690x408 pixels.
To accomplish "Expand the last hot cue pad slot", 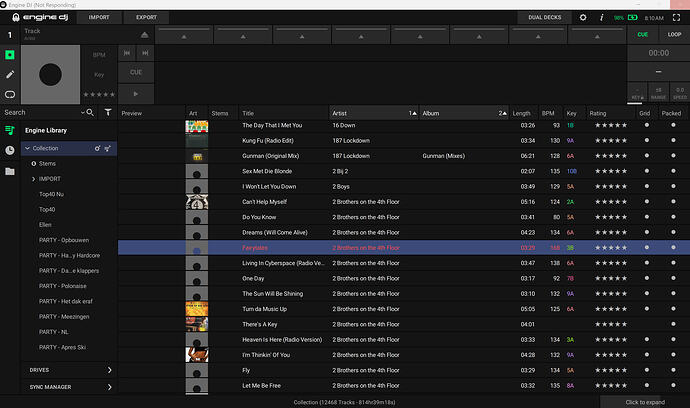I will pyautogui.click(x=597, y=35).
